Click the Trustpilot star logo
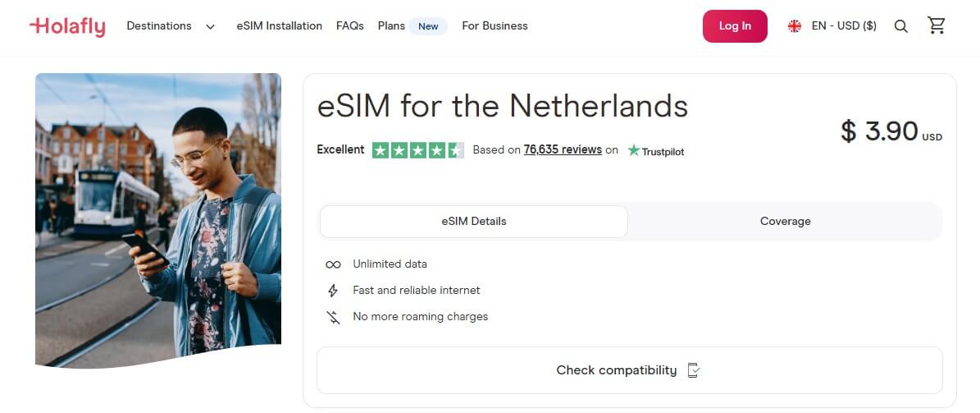This screenshot has width=980, height=413. tap(634, 150)
